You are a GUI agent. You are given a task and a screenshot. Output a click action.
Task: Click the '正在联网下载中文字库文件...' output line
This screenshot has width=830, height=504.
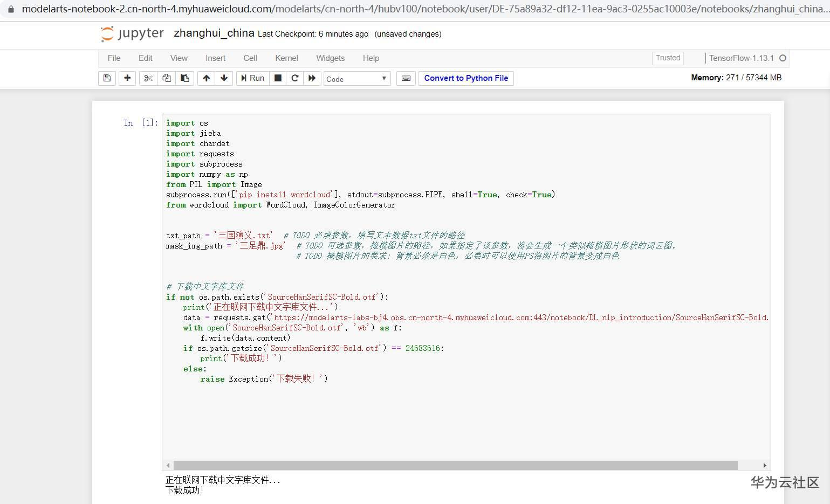(223, 480)
